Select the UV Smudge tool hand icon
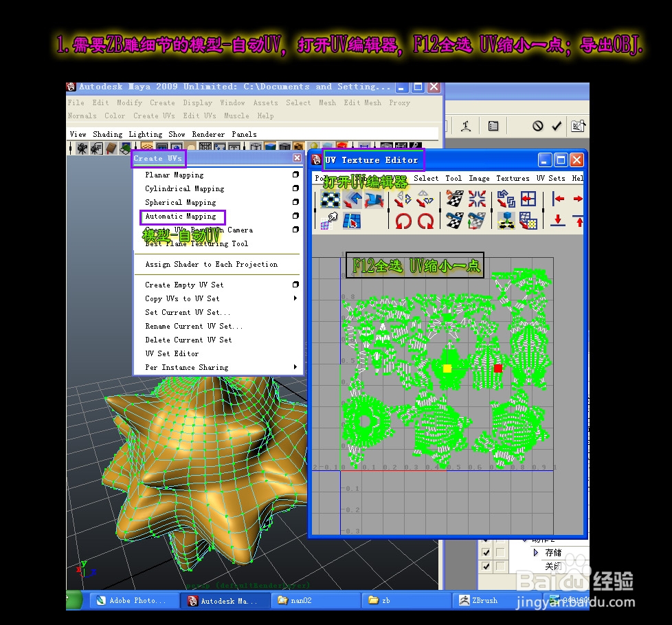Image resolution: width=672 pixels, height=625 pixels. (331, 221)
